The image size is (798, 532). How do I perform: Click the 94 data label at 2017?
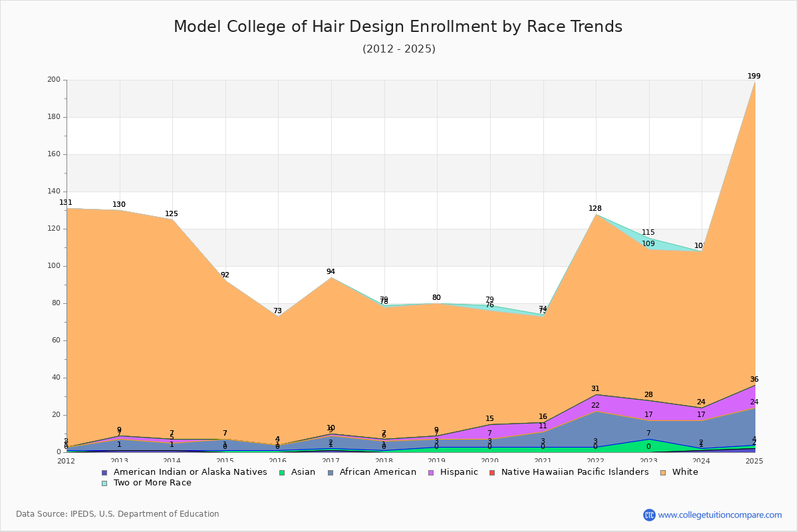tap(331, 272)
